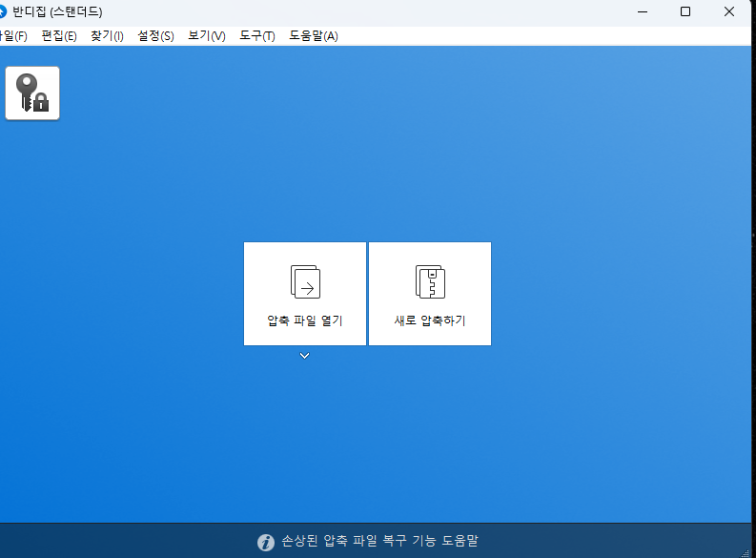Open the 보기(V) menu

[206, 36]
